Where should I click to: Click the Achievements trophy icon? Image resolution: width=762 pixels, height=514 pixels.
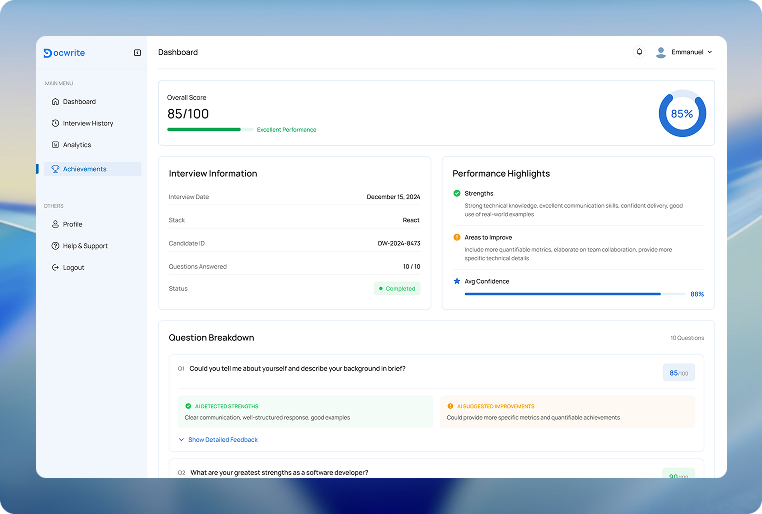55,169
